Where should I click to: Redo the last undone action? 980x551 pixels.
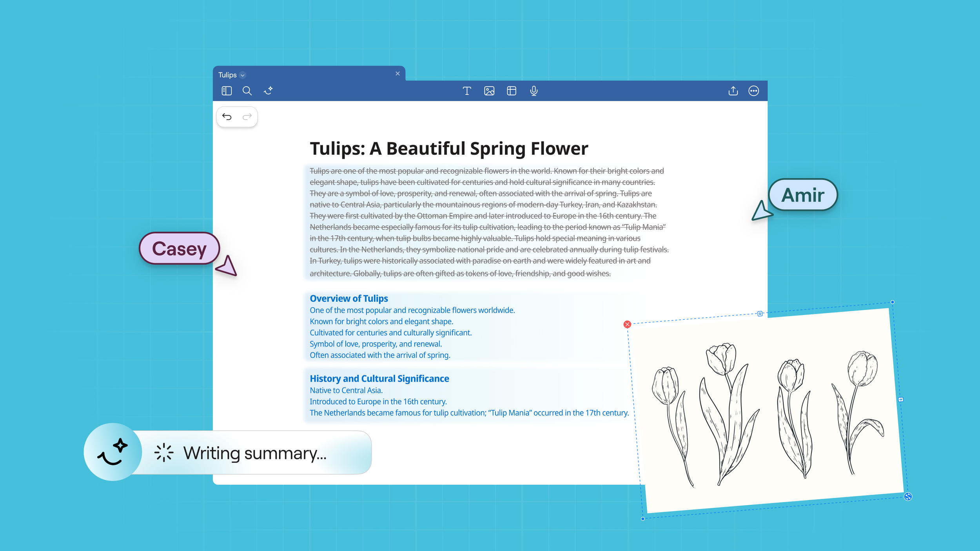click(x=247, y=117)
